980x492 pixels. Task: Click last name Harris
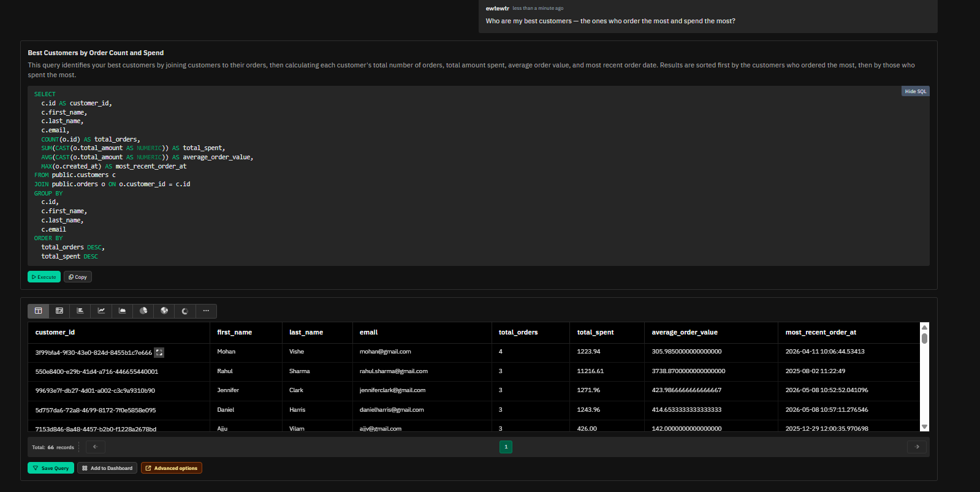[x=297, y=410]
